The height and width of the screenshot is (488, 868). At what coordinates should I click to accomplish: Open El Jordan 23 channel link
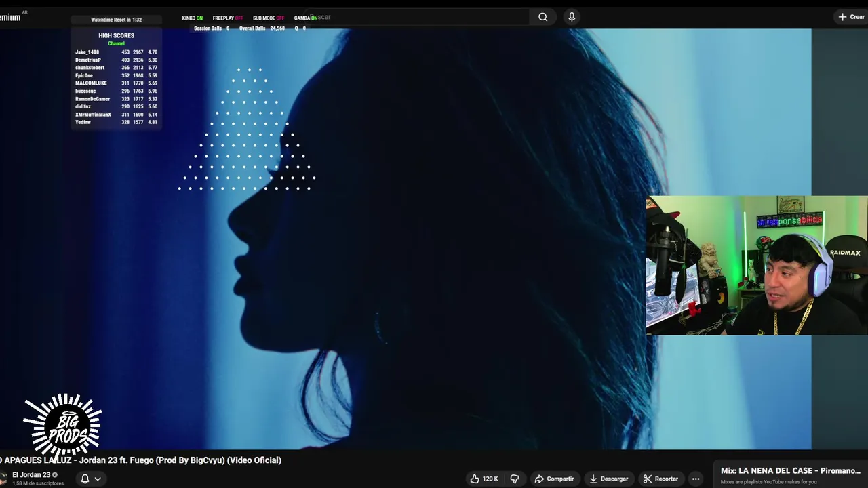pyautogui.click(x=31, y=474)
